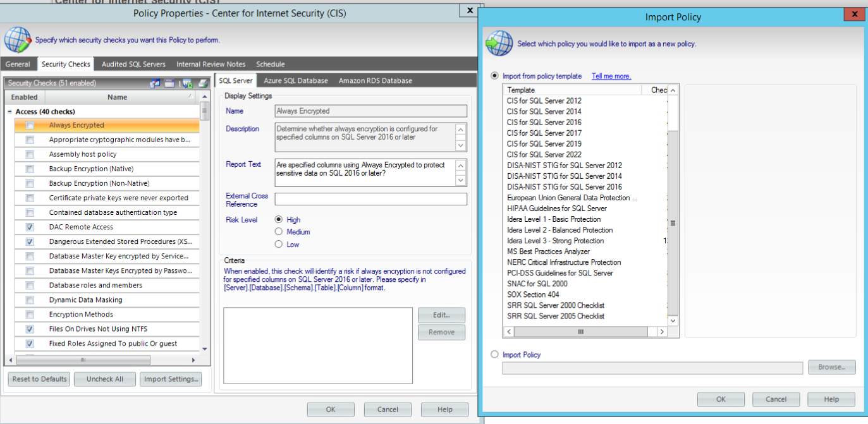The width and height of the screenshot is (868, 424).
Task: Click the scroll-down arrow of security checks list
Action: 205,349
